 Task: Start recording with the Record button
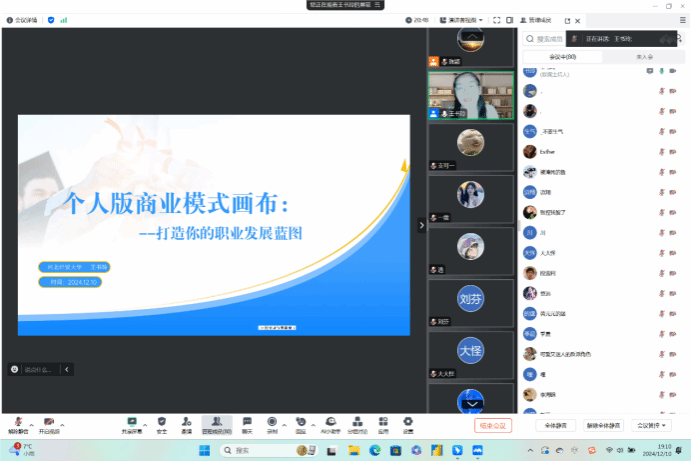point(272,425)
